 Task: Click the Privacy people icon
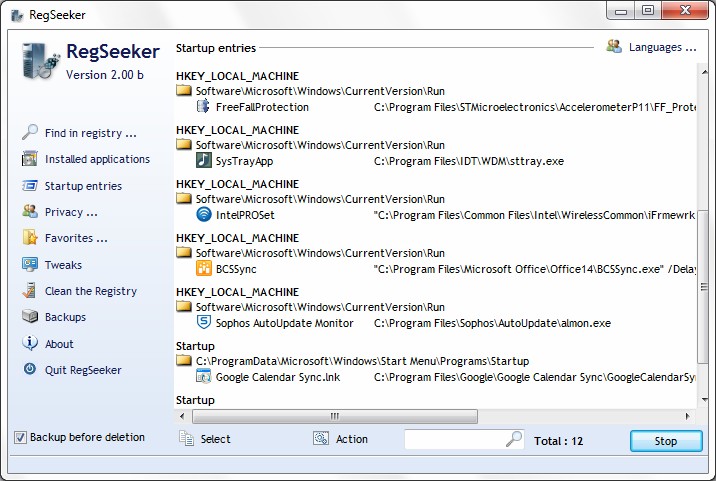30,211
